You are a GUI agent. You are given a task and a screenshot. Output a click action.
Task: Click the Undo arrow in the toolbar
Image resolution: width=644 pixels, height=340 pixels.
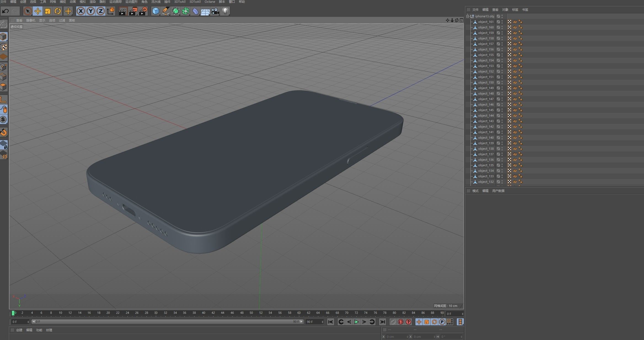pos(6,11)
